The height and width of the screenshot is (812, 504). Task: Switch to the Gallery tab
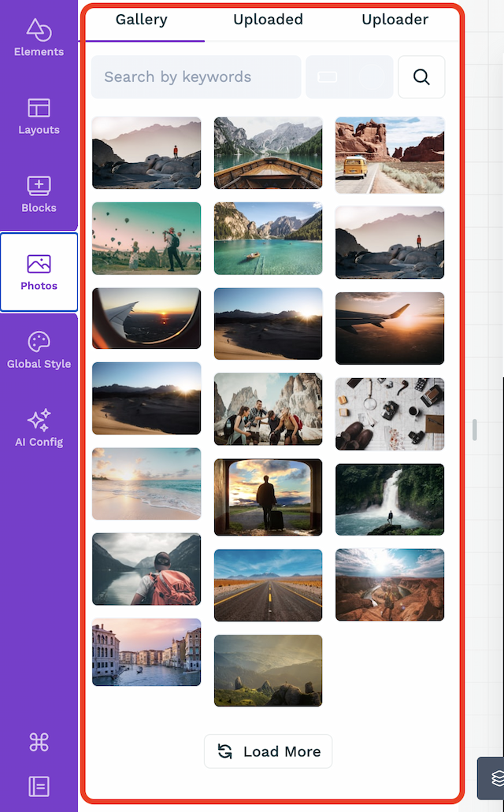[142, 20]
